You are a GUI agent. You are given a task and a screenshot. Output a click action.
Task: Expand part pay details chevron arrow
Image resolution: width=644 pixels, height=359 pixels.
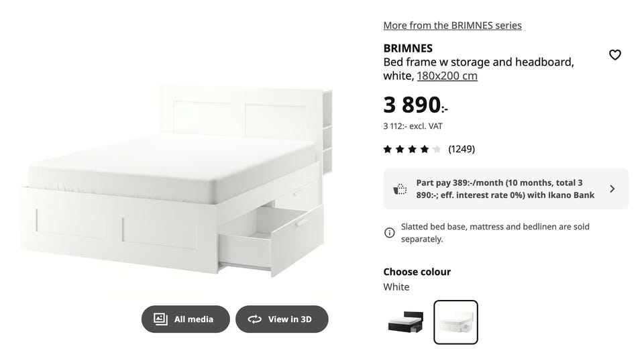612,189
